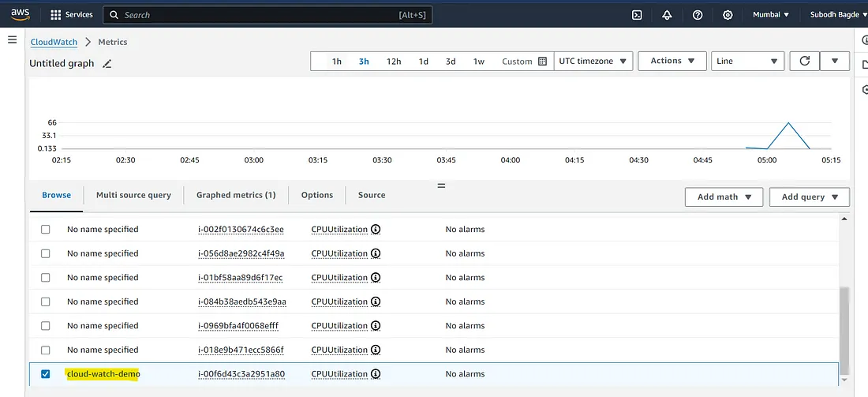Open the help question mark menu
The height and width of the screenshot is (397, 868).
tap(698, 15)
